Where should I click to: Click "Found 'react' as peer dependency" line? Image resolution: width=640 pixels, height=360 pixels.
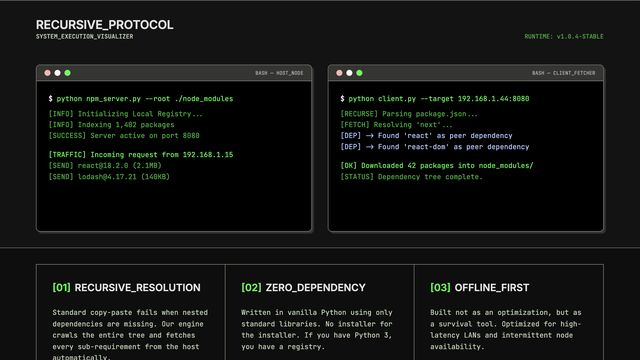coord(426,136)
